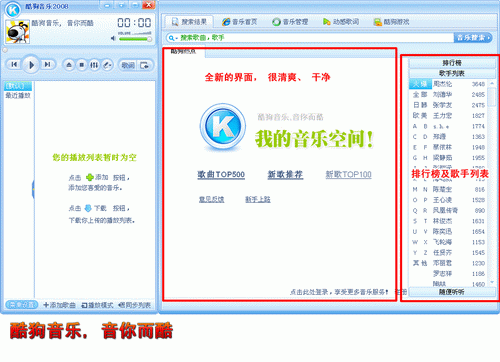Click the eject/open file icon
This screenshot has width=500, height=362.
pyautogui.click(x=69, y=65)
